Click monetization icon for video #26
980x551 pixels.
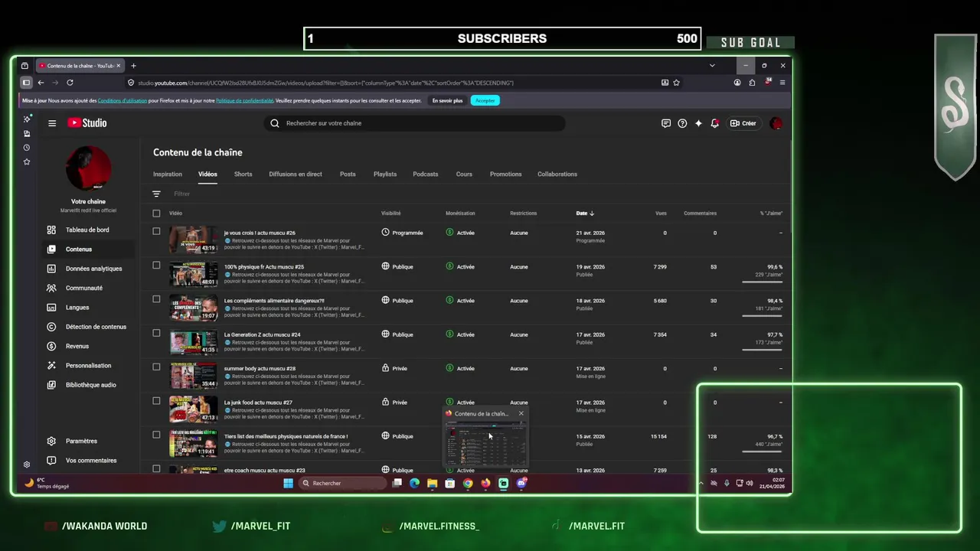(449, 233)
